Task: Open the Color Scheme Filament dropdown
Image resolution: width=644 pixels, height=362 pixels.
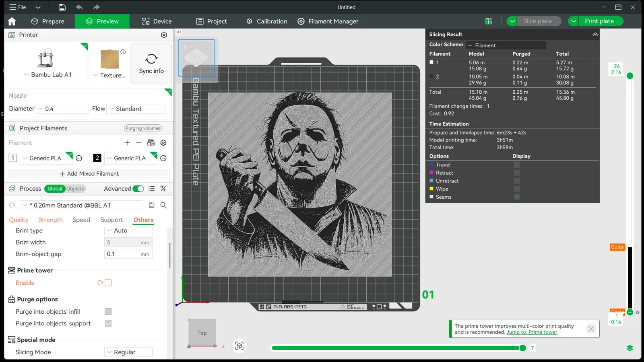Action: coord(506,45)
